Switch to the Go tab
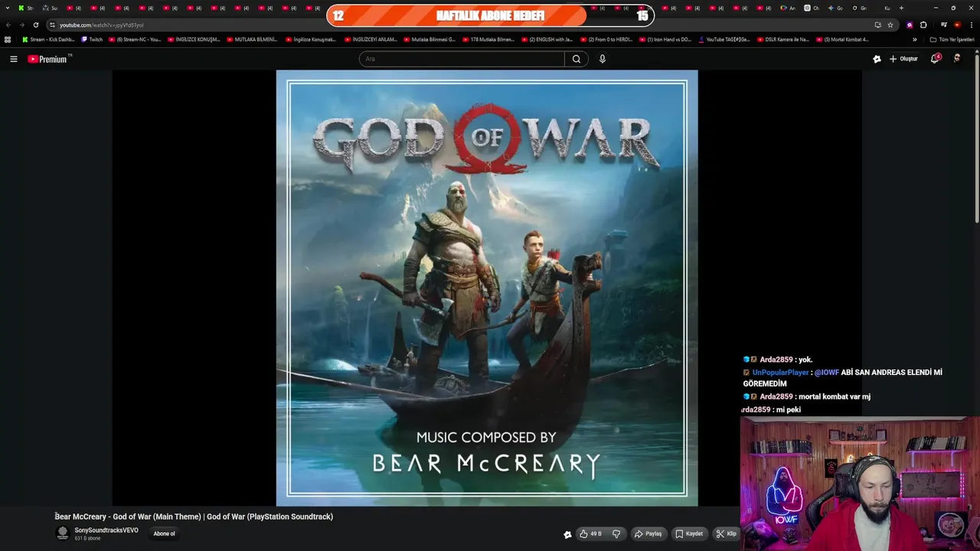980x551 pixels. point(835,8)
